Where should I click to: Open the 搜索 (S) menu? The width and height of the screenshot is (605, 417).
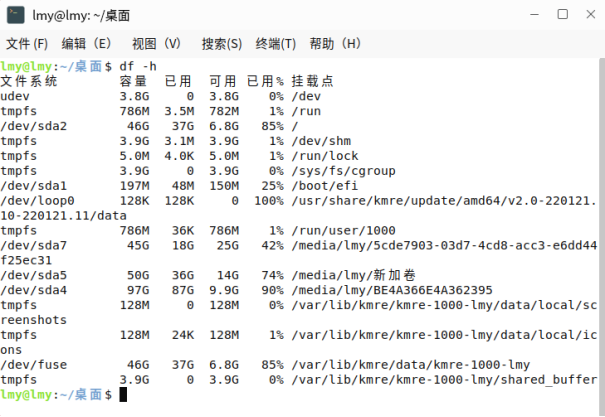(222, 44)
